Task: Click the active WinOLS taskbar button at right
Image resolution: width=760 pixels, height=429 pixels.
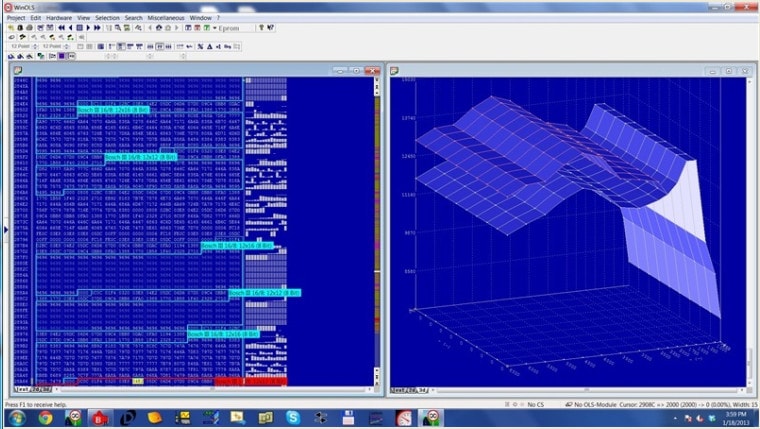Action: click(430, 417)
